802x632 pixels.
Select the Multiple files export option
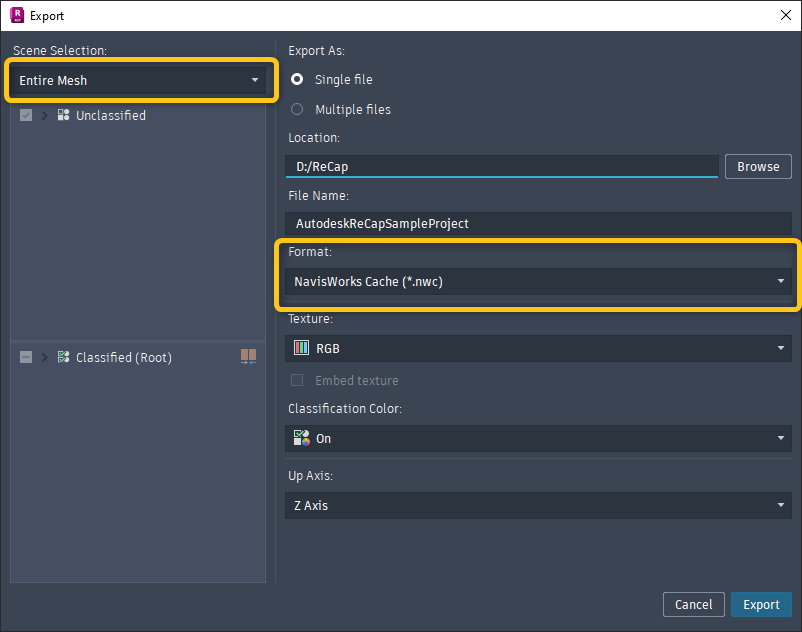click(297, 109)
